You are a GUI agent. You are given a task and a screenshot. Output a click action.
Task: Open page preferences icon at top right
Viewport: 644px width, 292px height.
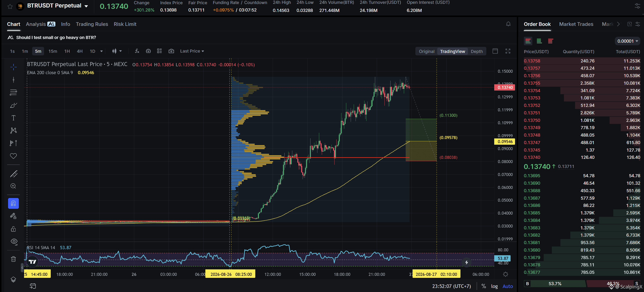[638, 6]
